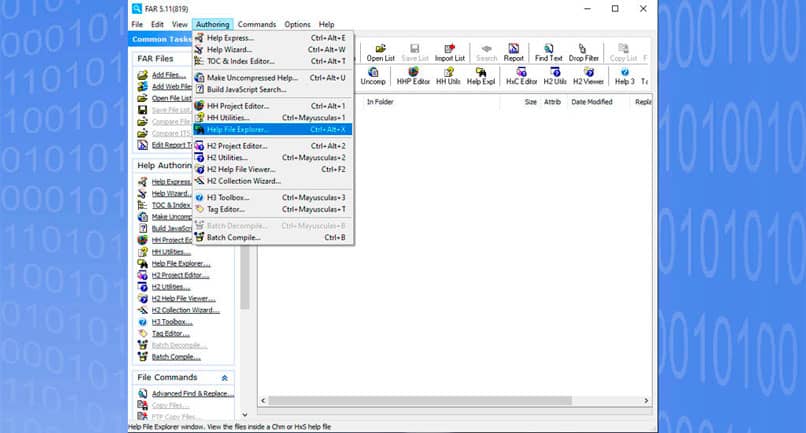Open HHP Editor from the toolbar
Viewport: 806px width, 433px height.
(x=413, y=76)
